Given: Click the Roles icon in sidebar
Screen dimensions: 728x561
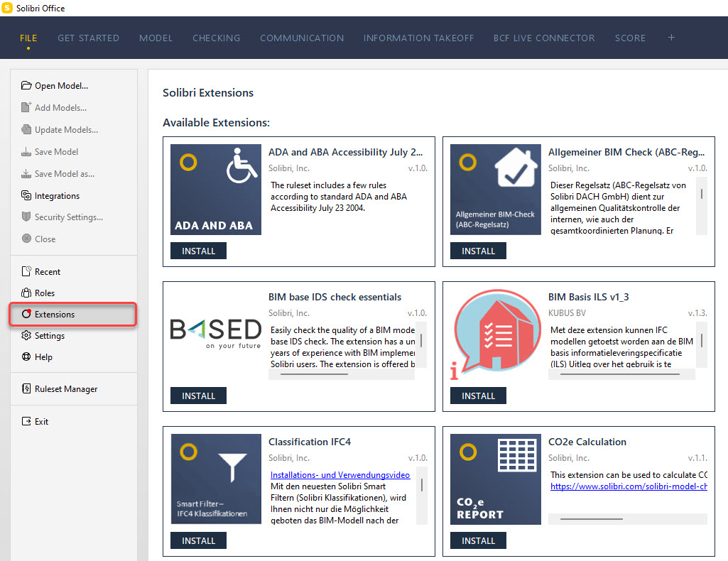Looking at the screenshot, I should tap(26, 293).
